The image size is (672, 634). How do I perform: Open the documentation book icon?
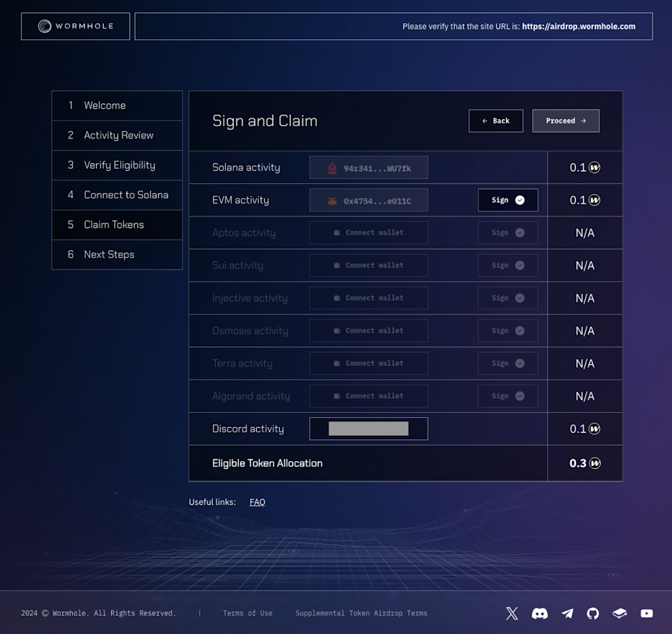619,613
